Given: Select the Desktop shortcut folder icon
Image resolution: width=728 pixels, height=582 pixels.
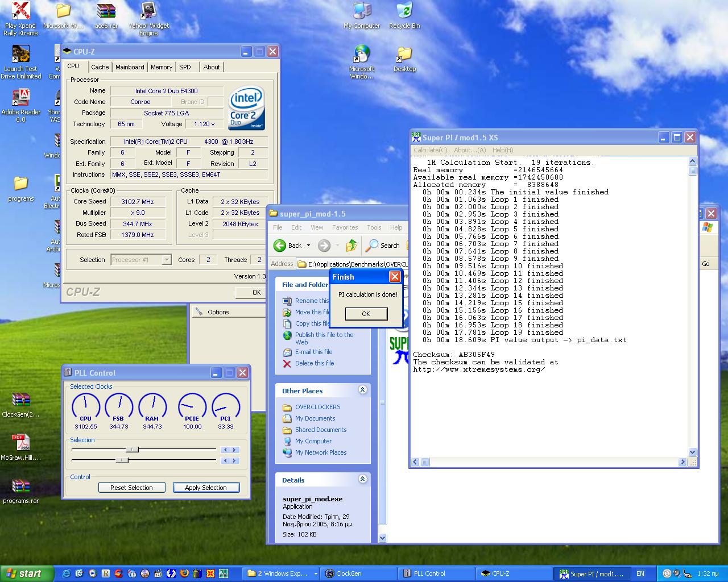Looking at the screenshot, I should click(x=404, y=59).
